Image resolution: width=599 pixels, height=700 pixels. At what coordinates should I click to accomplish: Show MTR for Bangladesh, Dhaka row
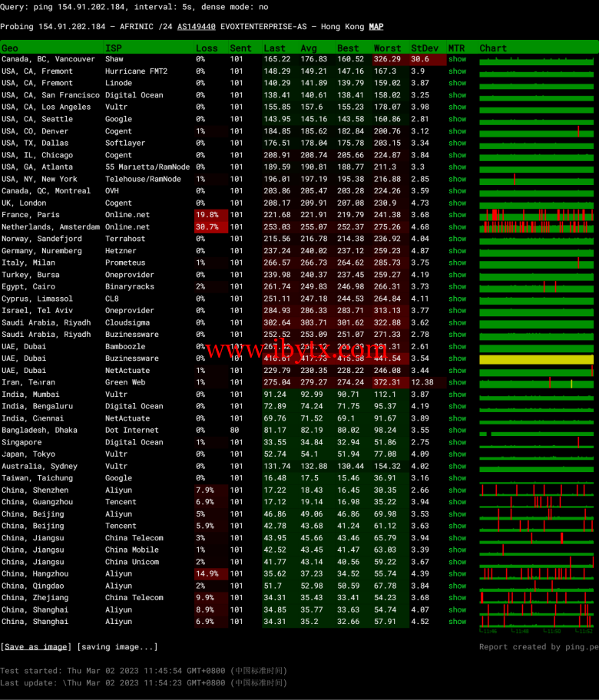(457, 431)
